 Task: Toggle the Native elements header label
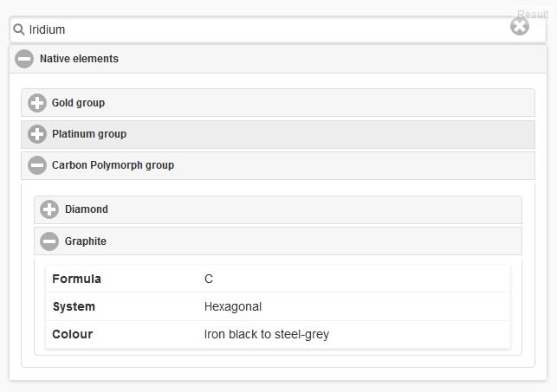click(79, 59)
